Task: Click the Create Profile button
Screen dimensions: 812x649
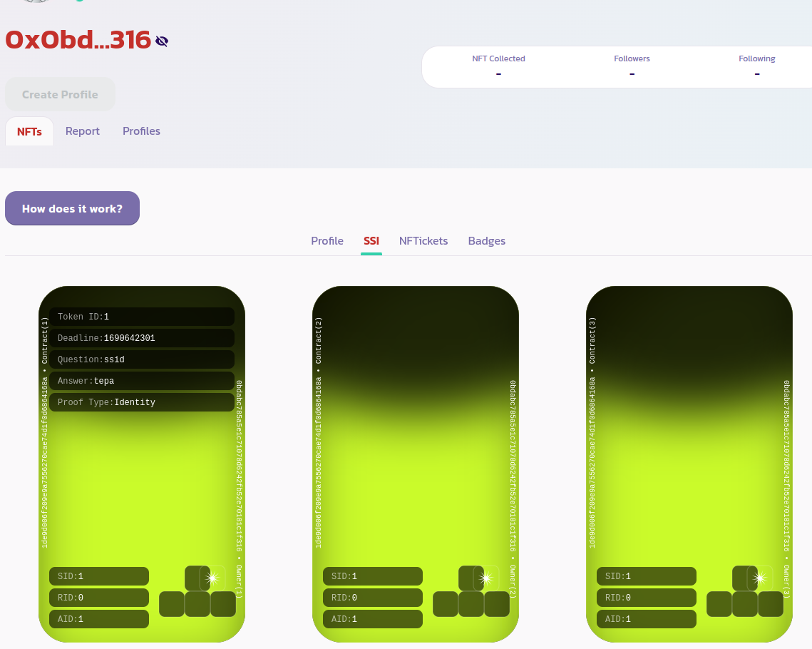Action: click(x=60, y=94)
